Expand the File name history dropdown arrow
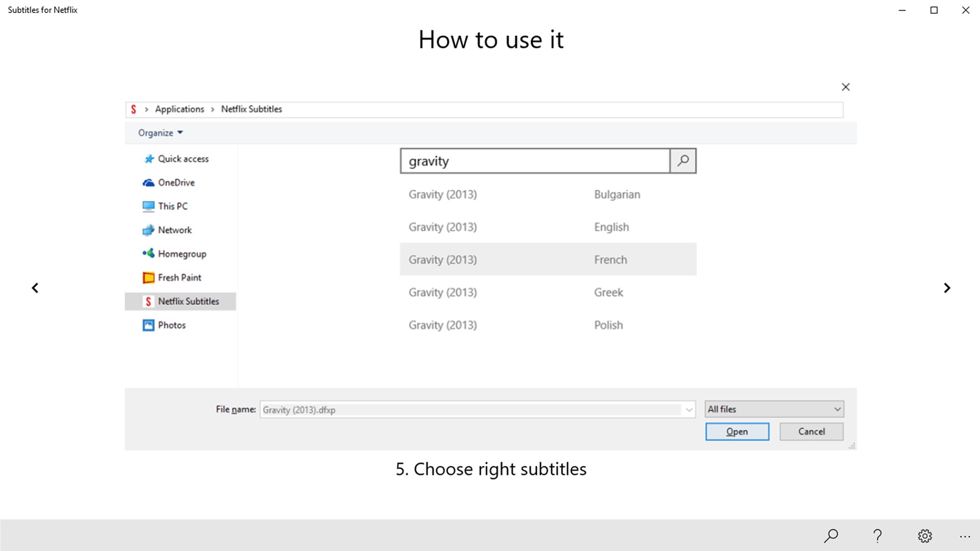This screenshot has height=551, width=980. (689, 410)
